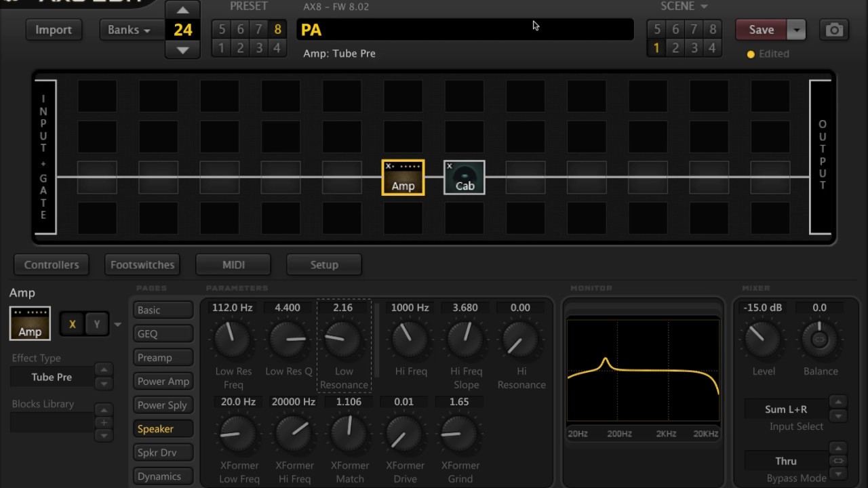Switch to the Spkr Drv page
Screen dimensions: 868x488
pyautogui.click(x=163, y=452)
